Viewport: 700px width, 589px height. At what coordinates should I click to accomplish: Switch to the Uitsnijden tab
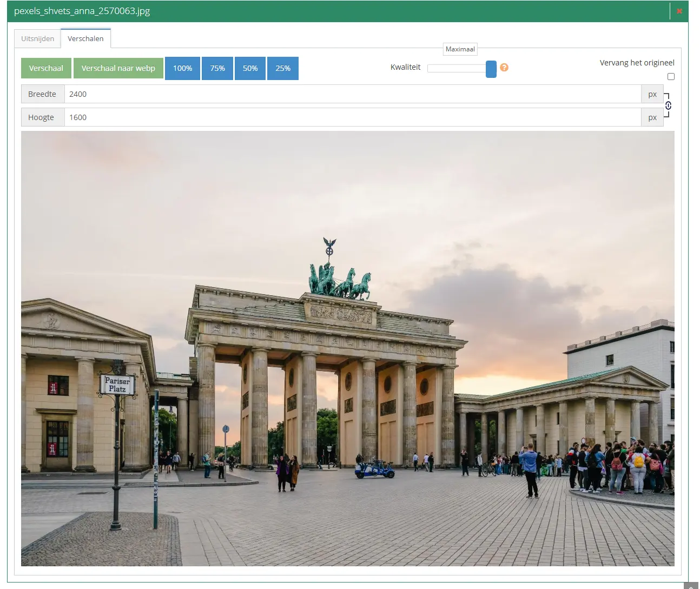[38, 38]
